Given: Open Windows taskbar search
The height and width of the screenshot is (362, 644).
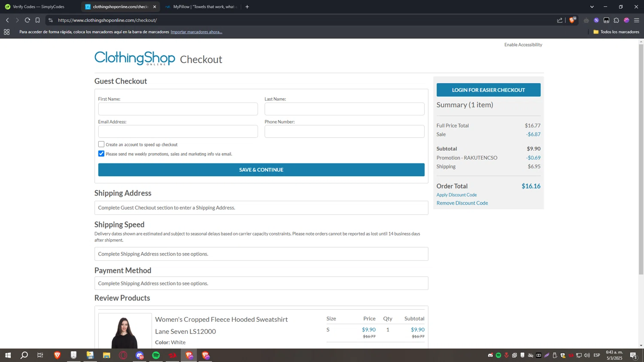Looking at the screenshot, I should [x=24, y=355].
